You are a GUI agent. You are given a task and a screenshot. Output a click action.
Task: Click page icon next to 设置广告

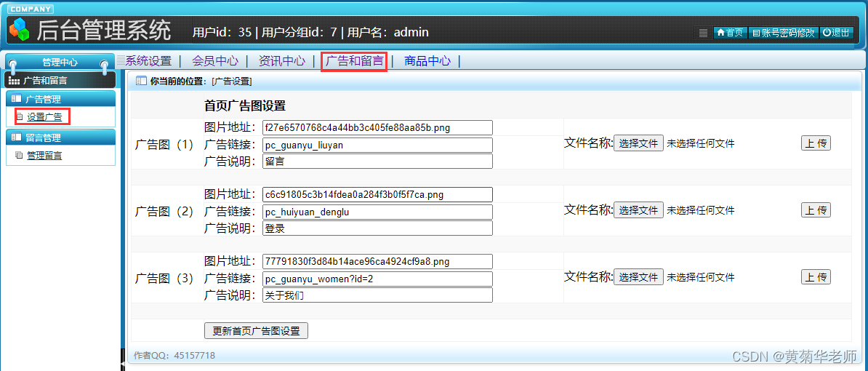point(20,117)
